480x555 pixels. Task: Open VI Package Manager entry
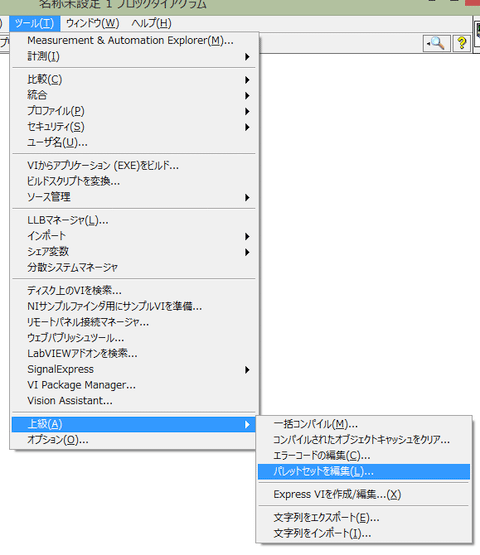tap(134, 385)
